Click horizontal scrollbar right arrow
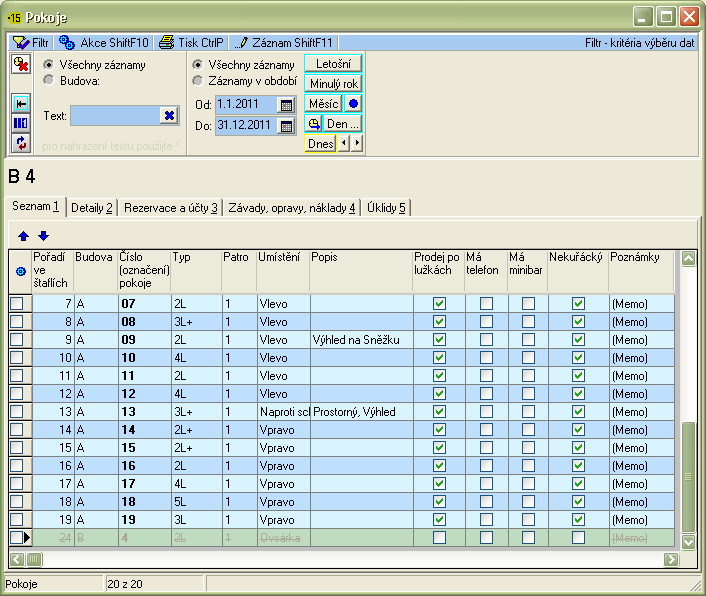Viewport: 706px width, 596px height. click(x=670, y=560)
